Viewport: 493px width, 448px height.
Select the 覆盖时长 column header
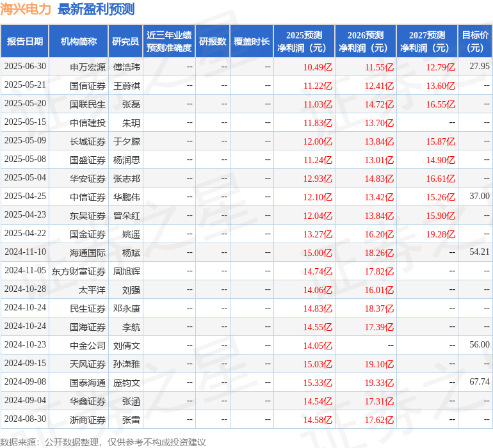(252, 42)
